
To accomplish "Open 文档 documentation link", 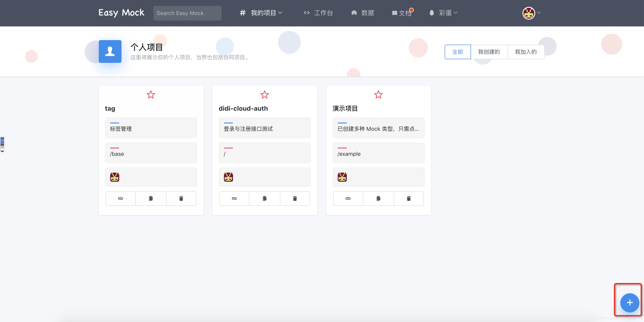I will coord(402,13).
